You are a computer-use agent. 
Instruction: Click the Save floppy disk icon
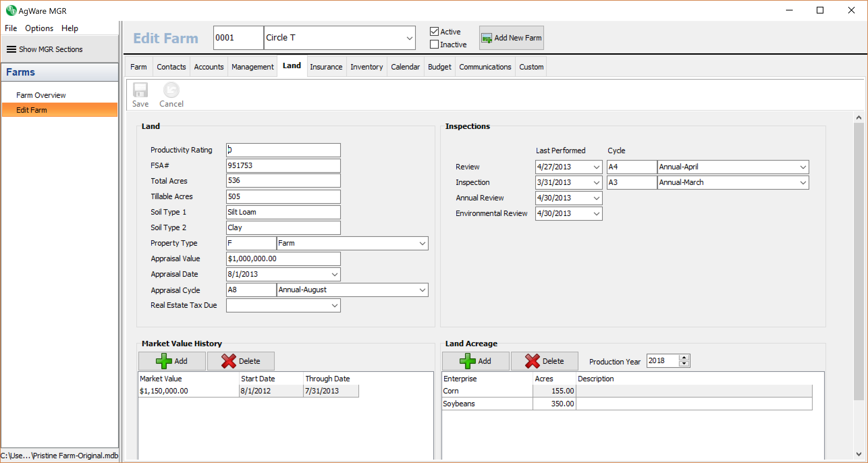pos(140,90)
